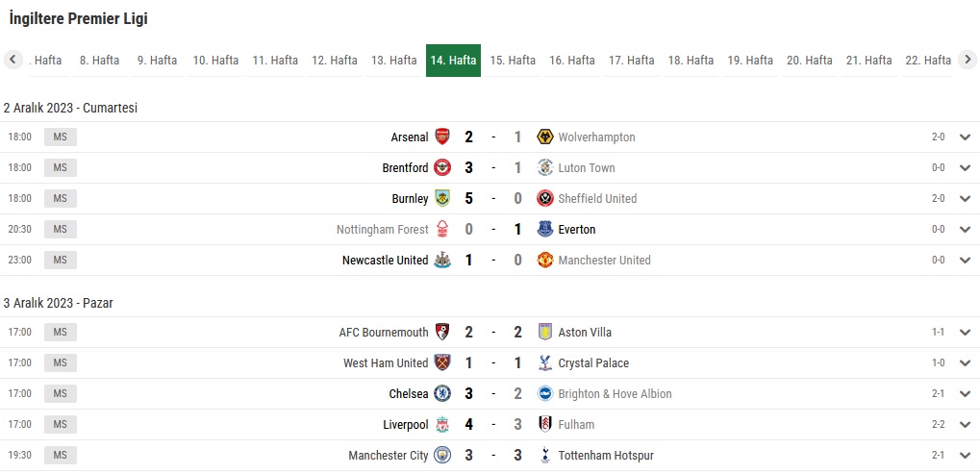Click the Manchester United club crest

tap(545, 260)
